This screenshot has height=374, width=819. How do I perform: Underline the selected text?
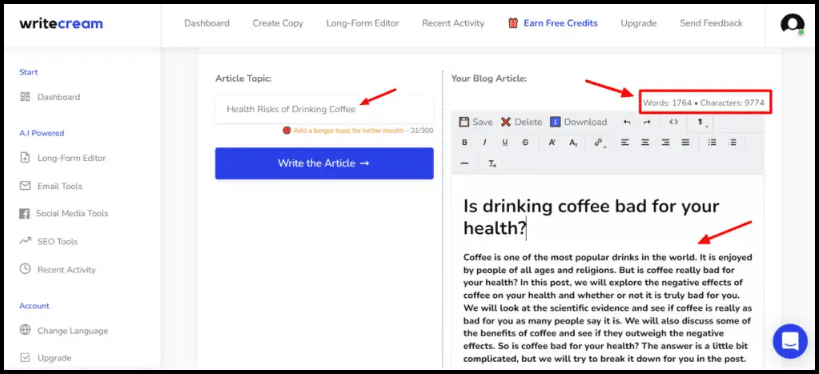click(505, 143)
